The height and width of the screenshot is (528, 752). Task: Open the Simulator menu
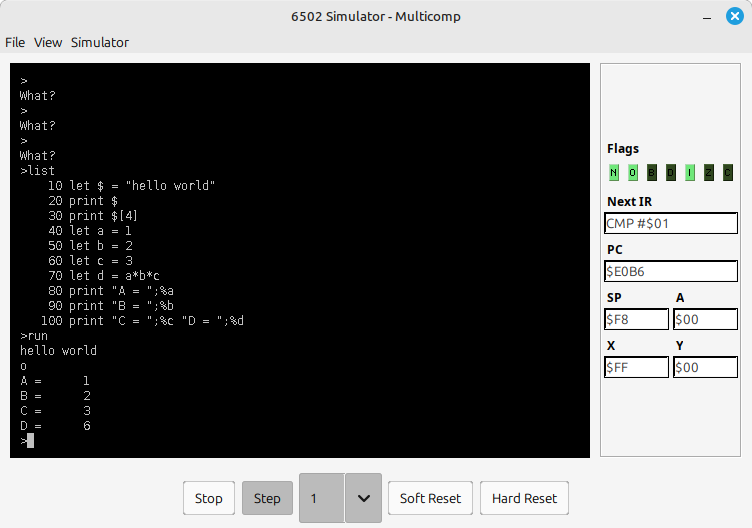click(99, 42)
